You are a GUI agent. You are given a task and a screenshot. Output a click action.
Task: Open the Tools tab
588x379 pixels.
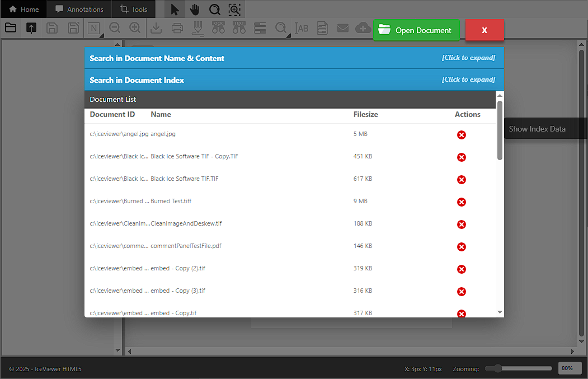coord(134,10)
